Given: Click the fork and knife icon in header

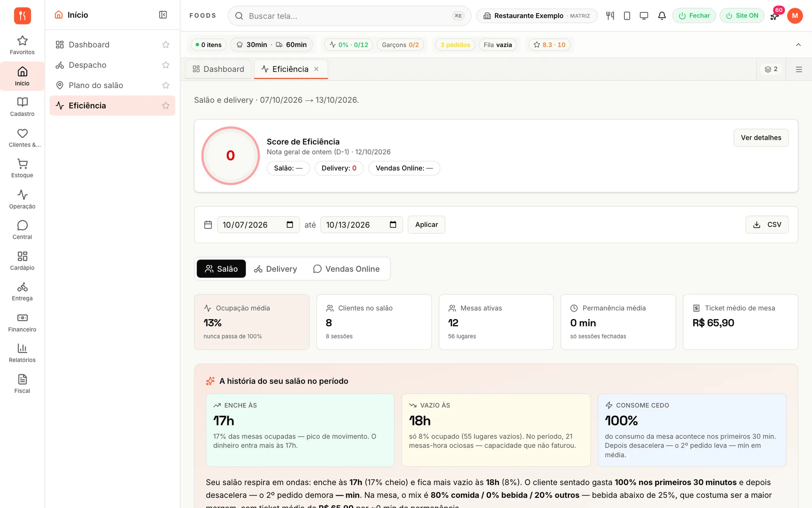Looking at the screenshot, I should [x=610, y=16].
